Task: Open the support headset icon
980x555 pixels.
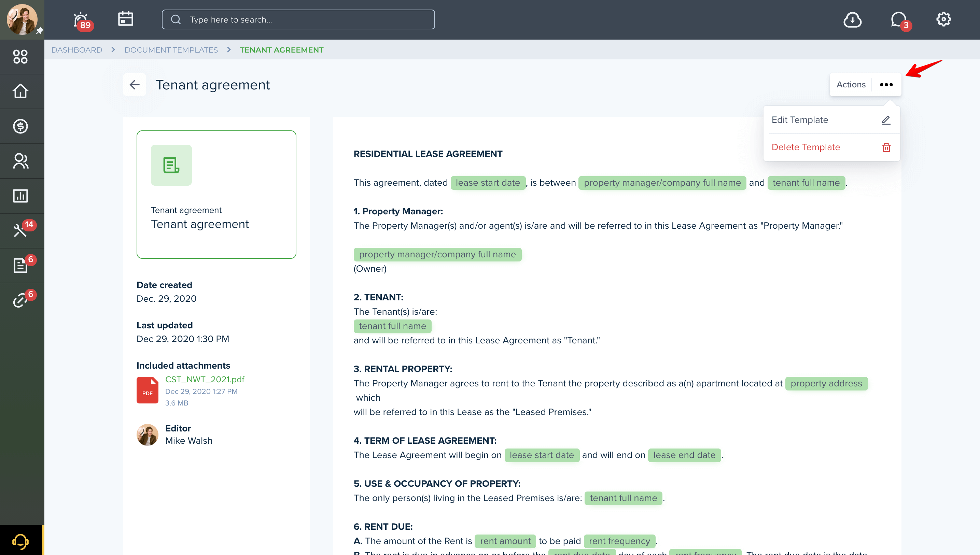Action: (x=20, y=541)
